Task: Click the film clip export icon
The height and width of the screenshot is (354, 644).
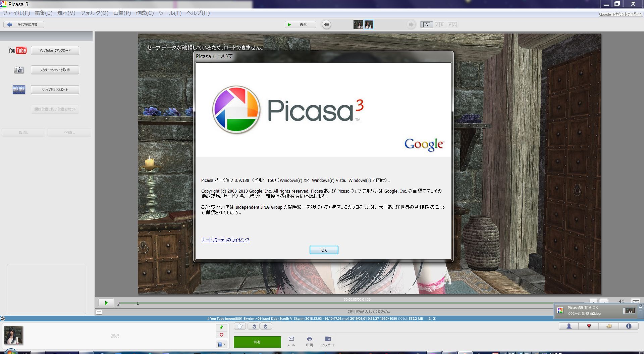Action: pyautogui.click(x=19, y=90)
